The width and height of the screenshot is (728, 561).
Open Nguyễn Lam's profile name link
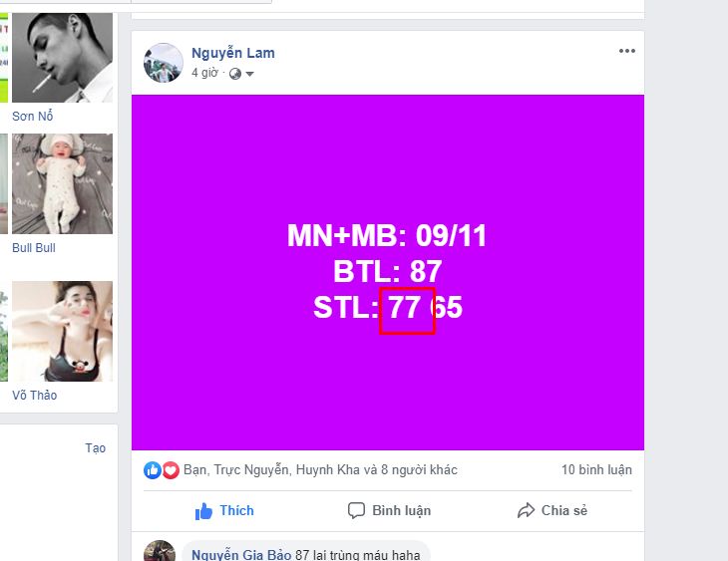(x=233, y=53)
